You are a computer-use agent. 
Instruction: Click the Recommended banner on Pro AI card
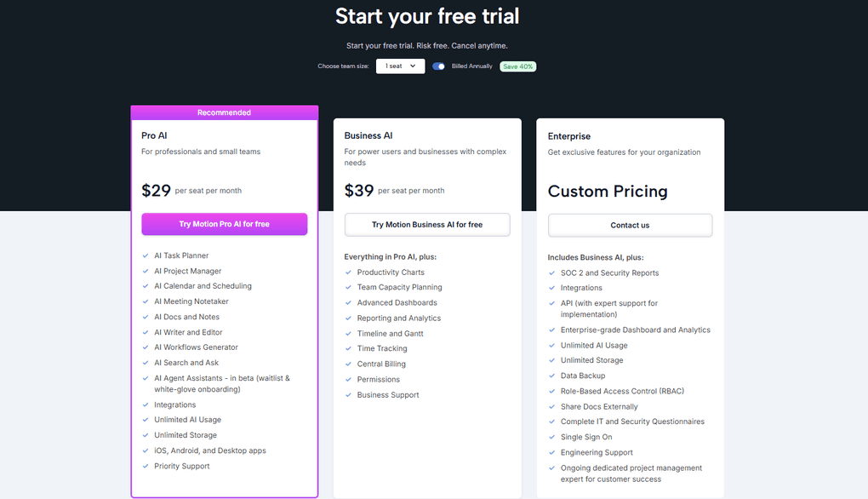click(x=224, y=112)
